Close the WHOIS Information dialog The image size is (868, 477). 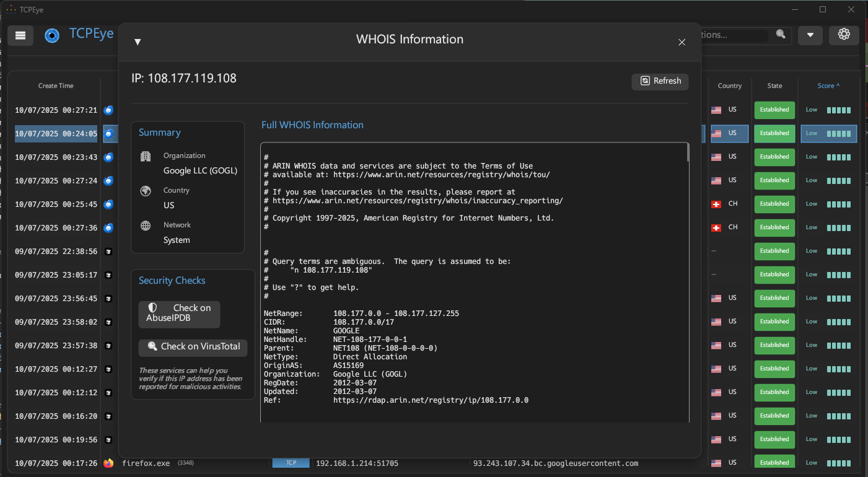coord(682,42)
